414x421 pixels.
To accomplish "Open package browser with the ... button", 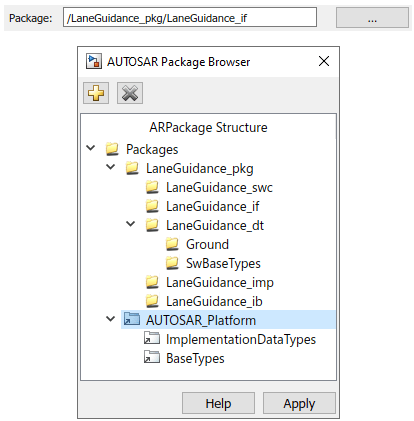I will click(x=372, y=18).
